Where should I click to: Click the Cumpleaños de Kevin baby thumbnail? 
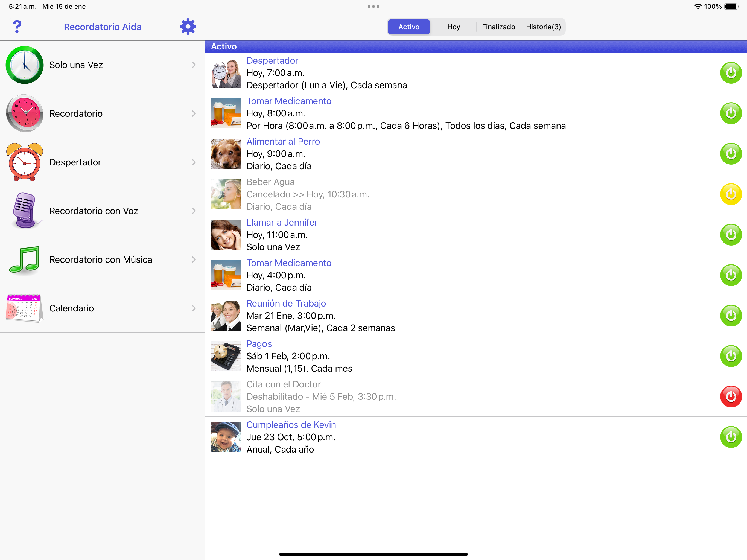(x=226, y=437)
